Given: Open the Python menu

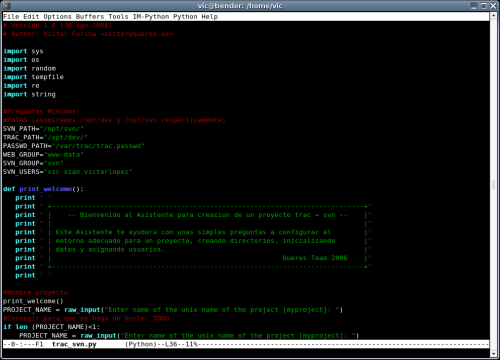Looking at the screenshot, I should click(x=185, y=17).
